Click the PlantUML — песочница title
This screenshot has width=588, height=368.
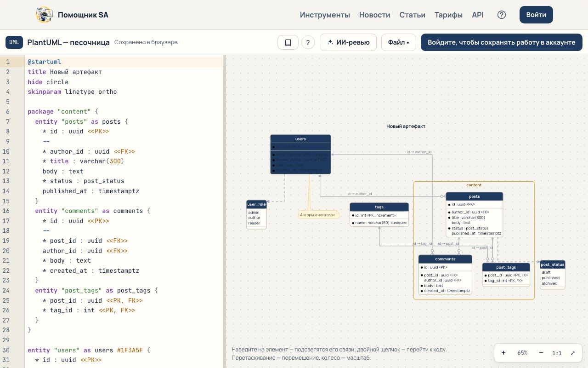point(68,42)
